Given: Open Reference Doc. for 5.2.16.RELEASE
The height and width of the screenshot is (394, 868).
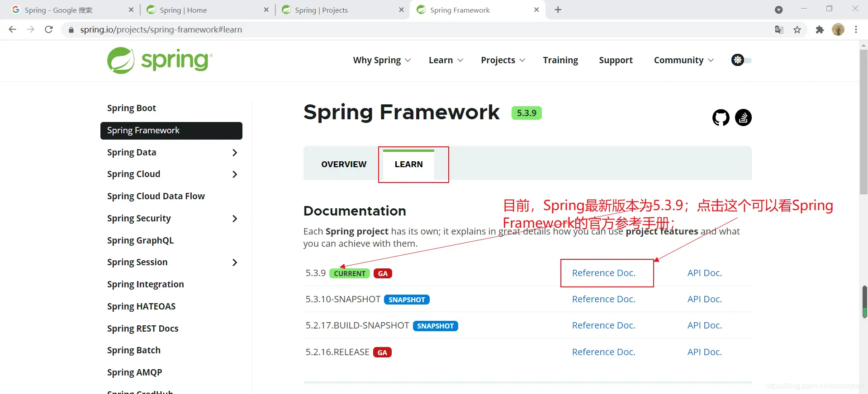Looking at the screenshot, I should pos(603,352).
